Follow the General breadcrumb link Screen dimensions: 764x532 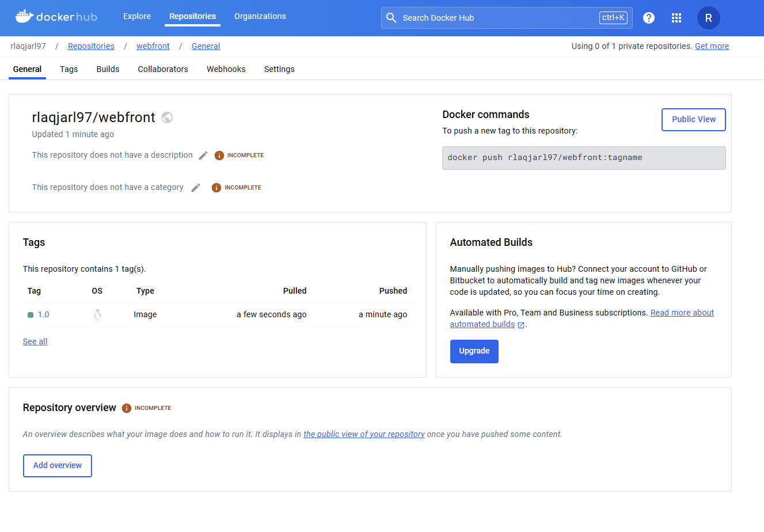pos(206,46)
